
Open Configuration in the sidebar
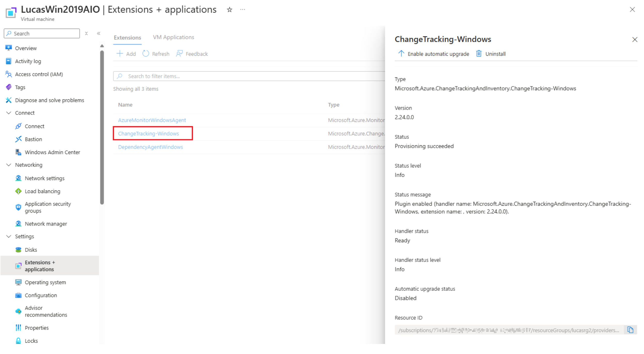tap(41, 295)
